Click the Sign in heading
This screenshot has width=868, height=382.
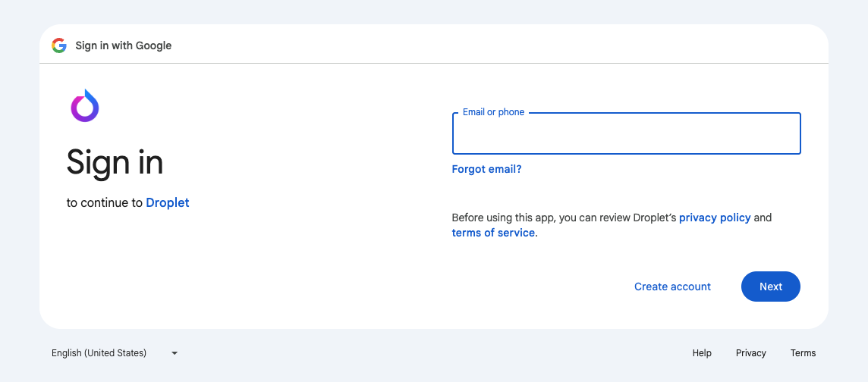click(115, 162)
